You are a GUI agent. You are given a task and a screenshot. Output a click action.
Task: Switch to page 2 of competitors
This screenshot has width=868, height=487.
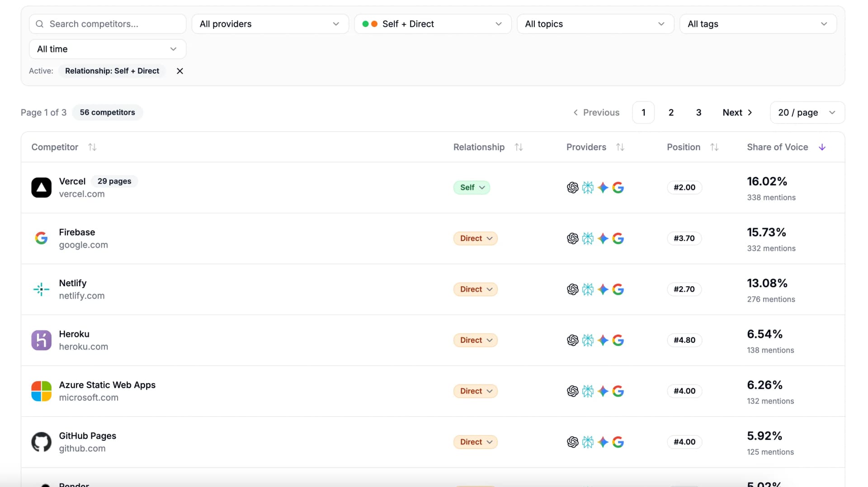pyautogui.click(x=671, y=112)
